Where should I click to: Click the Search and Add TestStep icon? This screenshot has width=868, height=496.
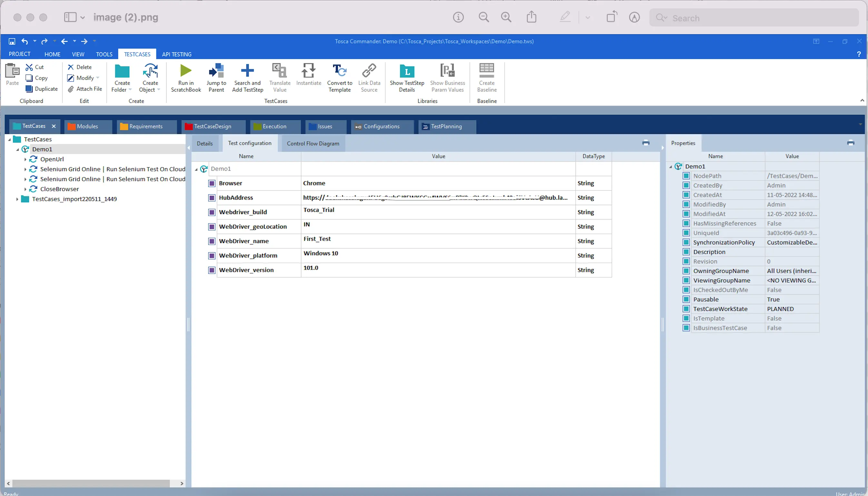(247, 71)
